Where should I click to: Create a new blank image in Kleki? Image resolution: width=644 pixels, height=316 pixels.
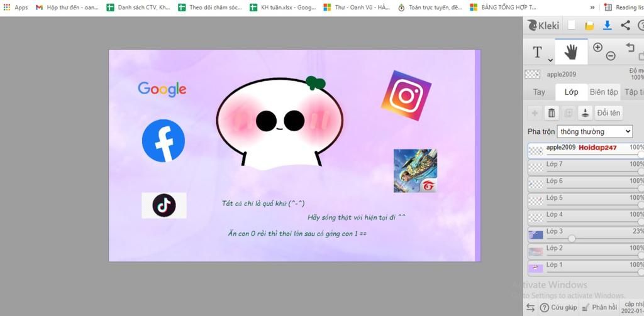tap(571, 26)
